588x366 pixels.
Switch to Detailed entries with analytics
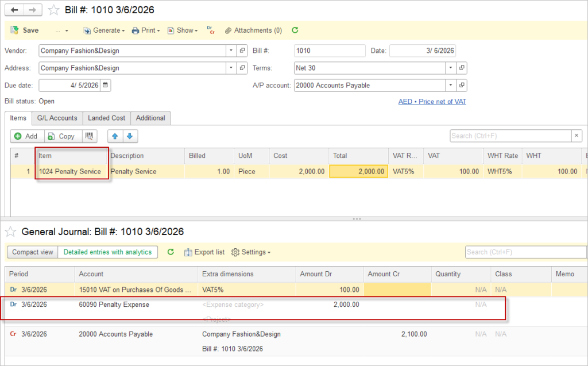(107, 252)
